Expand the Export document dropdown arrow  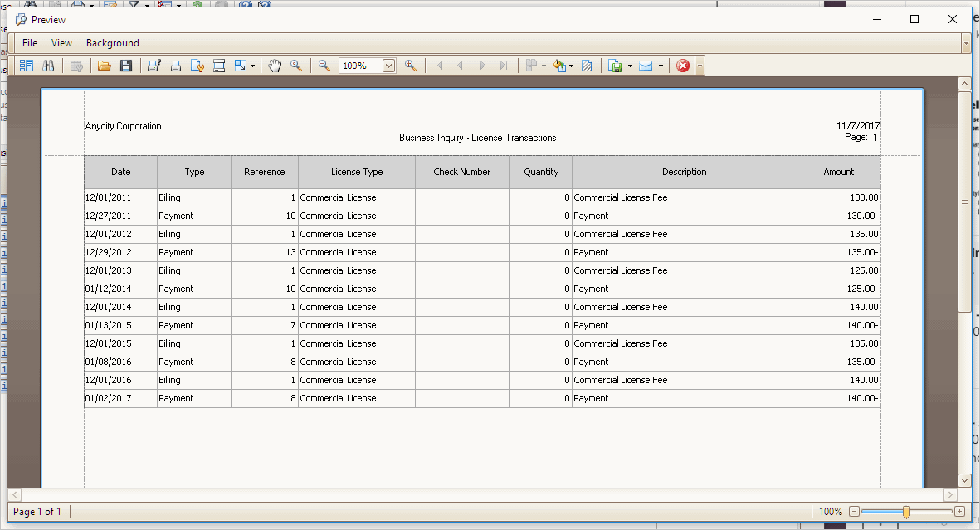pos(630,66)
